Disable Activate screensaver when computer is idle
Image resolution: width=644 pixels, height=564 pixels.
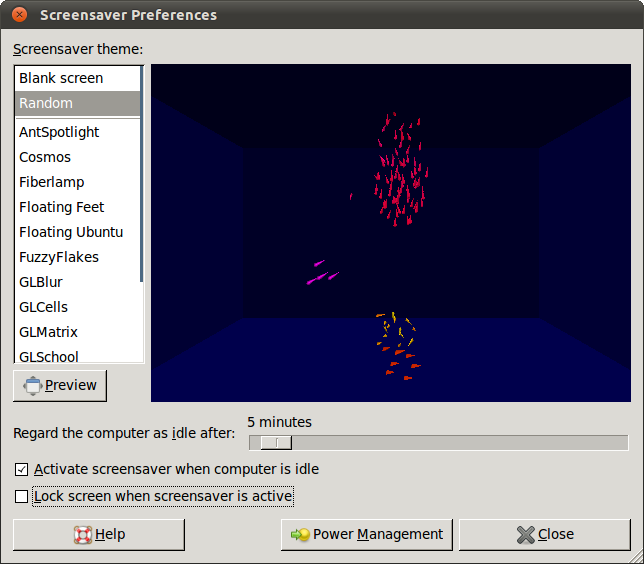click(22, 469)
